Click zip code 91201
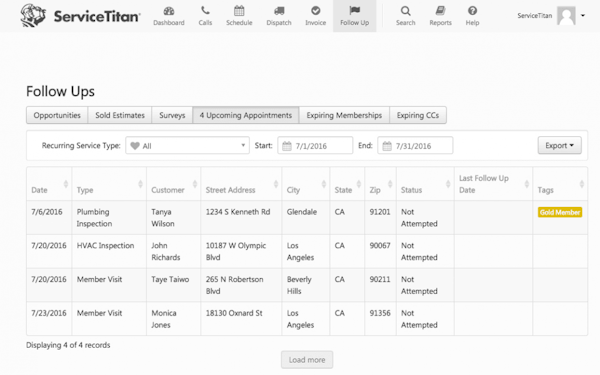 click(380, 212)
